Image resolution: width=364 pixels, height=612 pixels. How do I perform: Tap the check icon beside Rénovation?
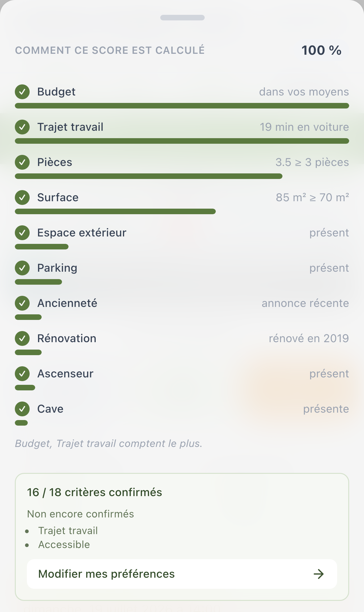(22, 338)
